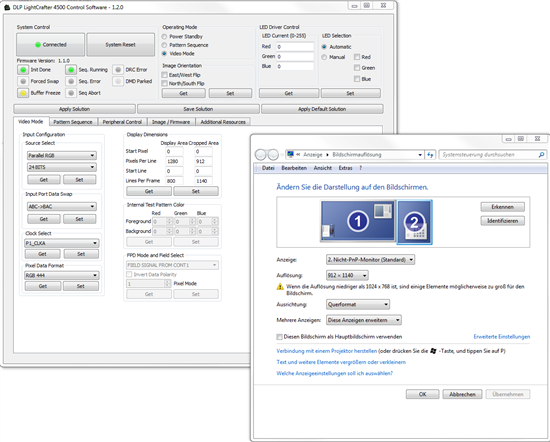
Task: Click the Green LED current field
Action: [295, 56]
